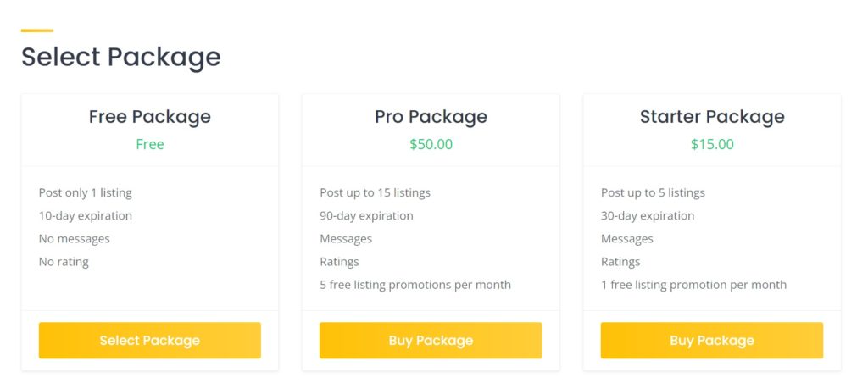The height and width of the screenshot is (389, 868).
Task: Buy the Starter Package via its button
Action: (711, 341)
